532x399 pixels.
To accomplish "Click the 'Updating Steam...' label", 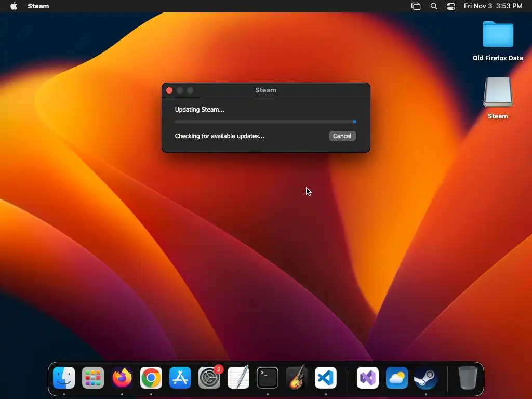I will pos(199,110).
